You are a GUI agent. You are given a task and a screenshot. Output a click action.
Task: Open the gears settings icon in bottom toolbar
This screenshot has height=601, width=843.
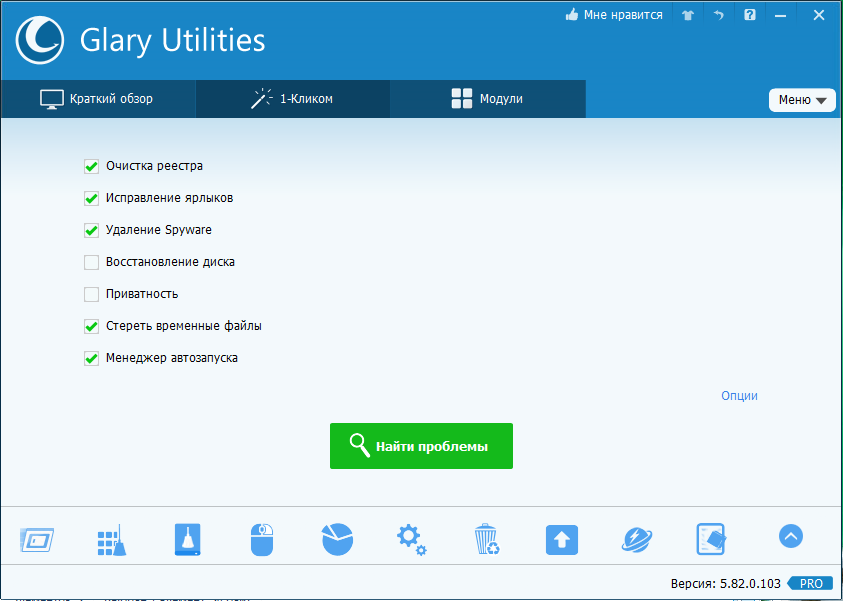[410, 538]
